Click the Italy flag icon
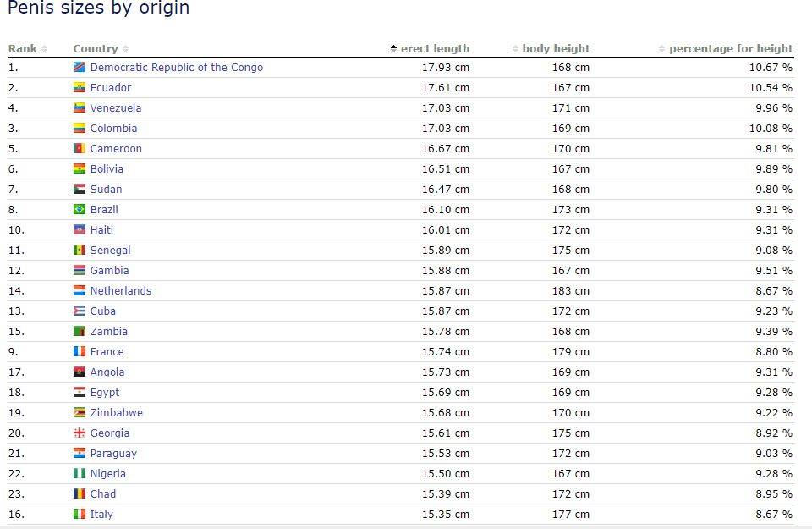The width and height of the screenshot is (812, 529). [80, 515]
